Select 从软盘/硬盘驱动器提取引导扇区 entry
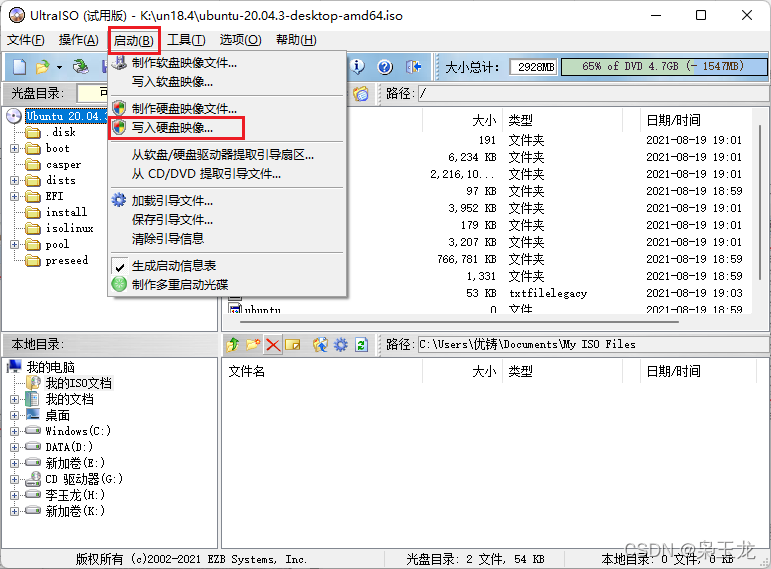This screenshot has width=771, height=569. pyautogui.click(x=222, y=155)
